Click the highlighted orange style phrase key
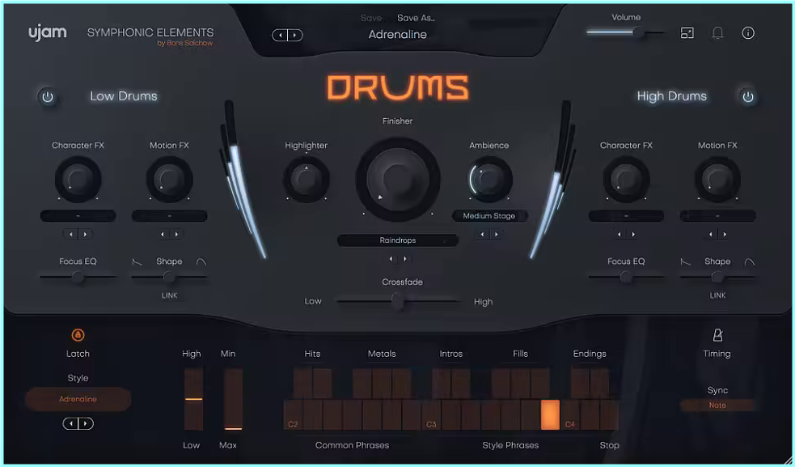 point(550,415)
